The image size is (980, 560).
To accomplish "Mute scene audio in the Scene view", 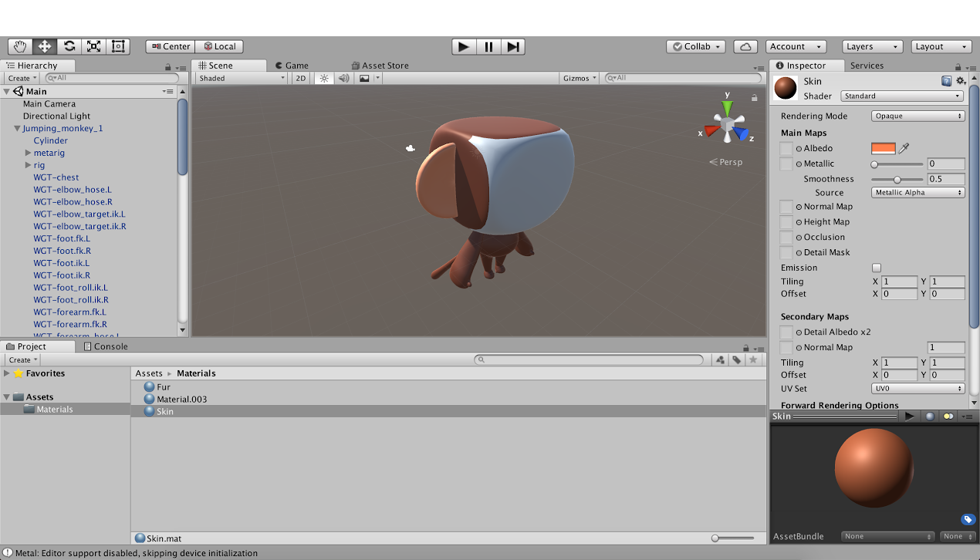I will click(x=343, y=78).
